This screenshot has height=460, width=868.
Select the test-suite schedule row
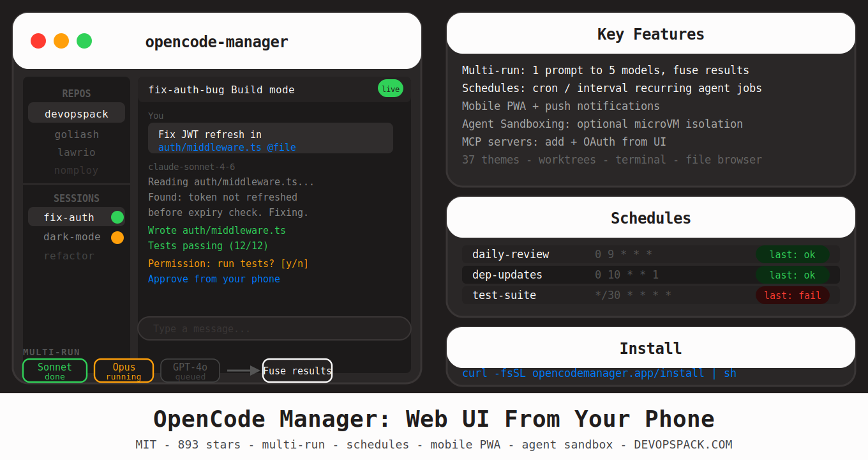click(x=651, y=295)
